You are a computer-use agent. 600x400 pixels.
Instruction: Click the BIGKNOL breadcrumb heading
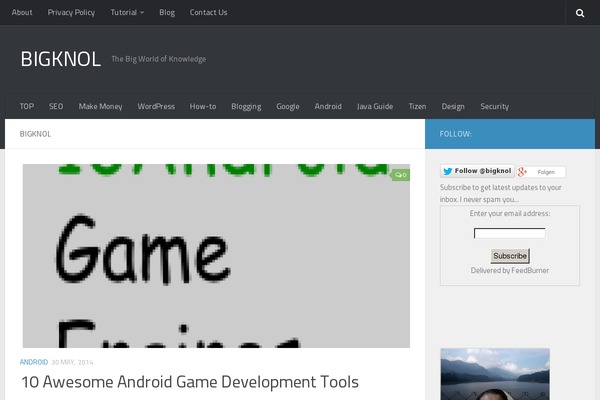tap(35, 134)
